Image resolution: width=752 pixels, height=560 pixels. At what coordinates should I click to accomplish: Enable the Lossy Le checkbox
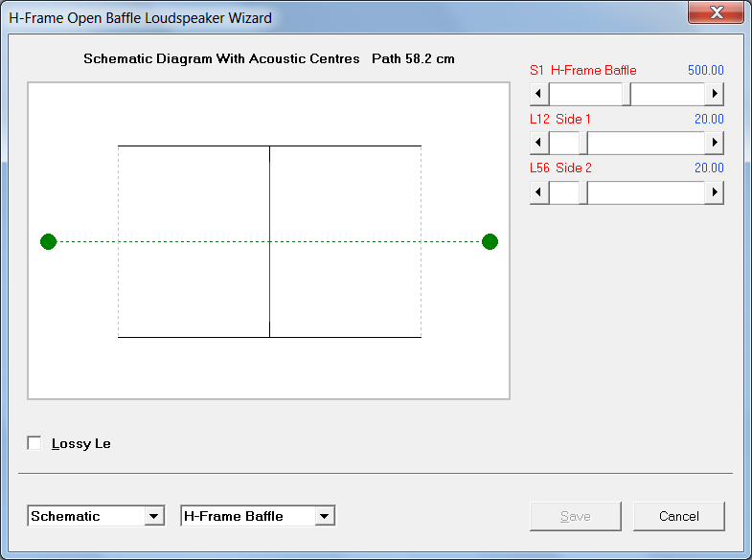coord(34,443)
